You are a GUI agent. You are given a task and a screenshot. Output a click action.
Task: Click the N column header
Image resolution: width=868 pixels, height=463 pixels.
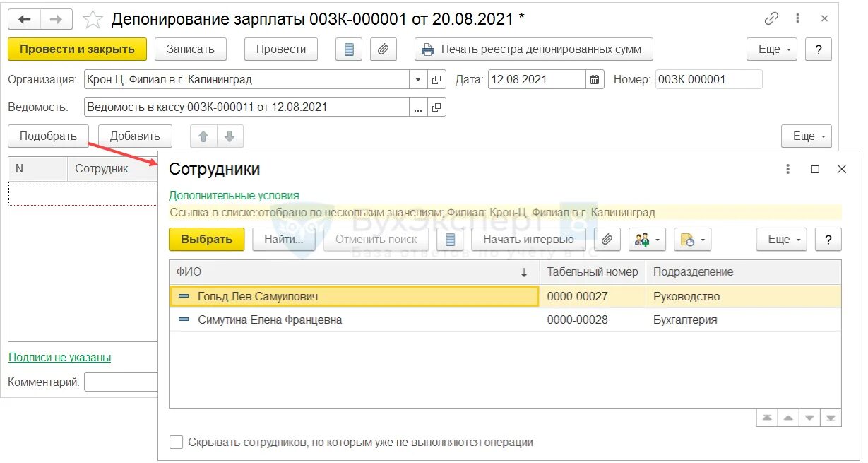(x=37, y=169)
